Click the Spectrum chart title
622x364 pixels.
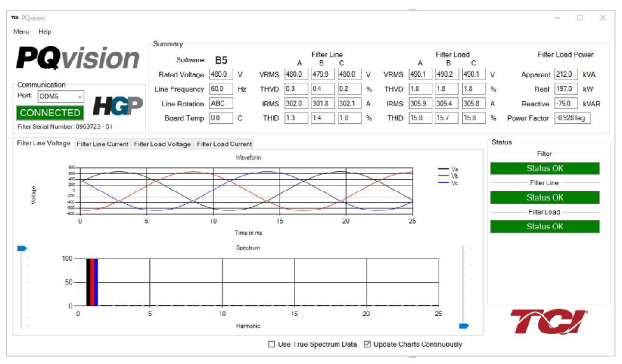(248, 247)
